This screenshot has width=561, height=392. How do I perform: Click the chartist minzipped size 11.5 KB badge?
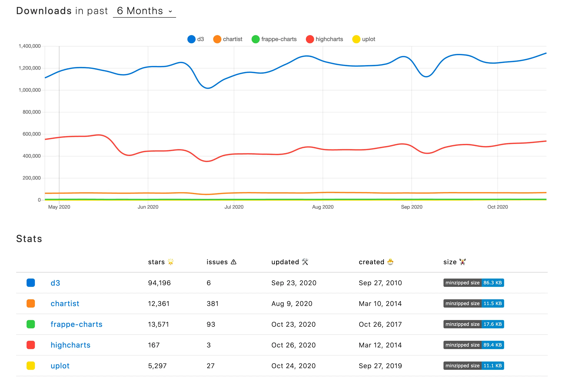coord(474,304)
